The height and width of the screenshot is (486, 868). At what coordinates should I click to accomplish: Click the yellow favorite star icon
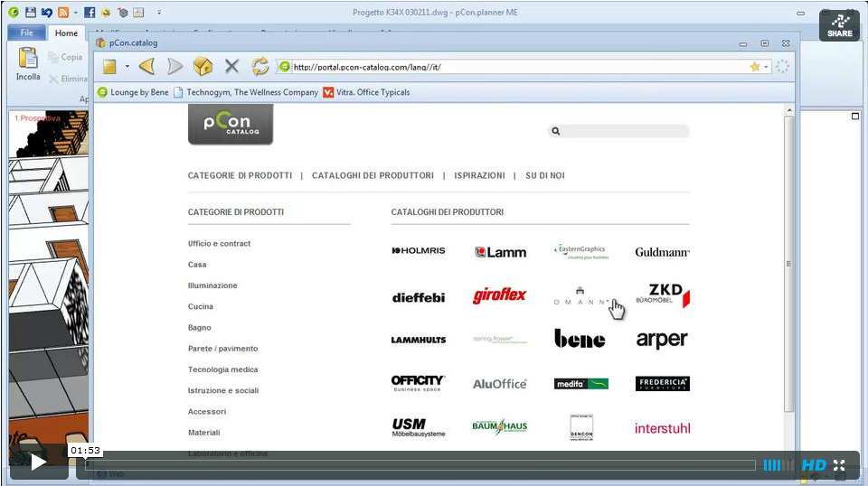pyautogui.click(x=754, y=67)
